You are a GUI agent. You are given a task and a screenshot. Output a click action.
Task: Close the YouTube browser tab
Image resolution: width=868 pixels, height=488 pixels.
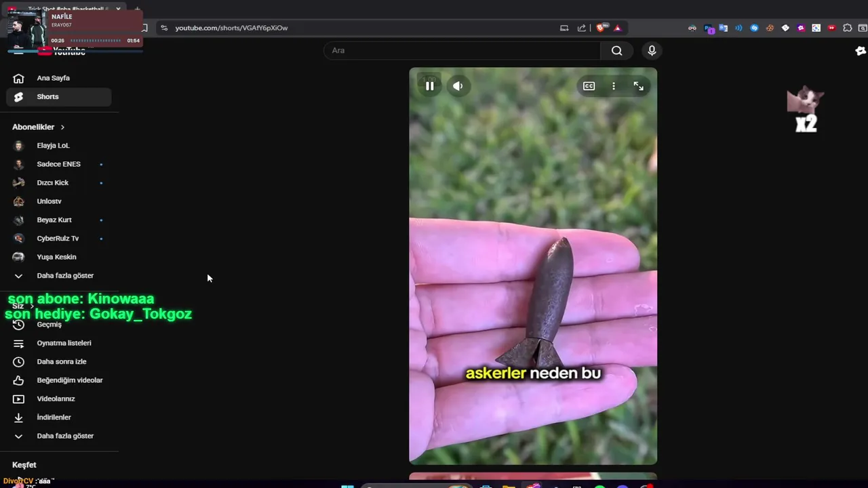(x=118, y=9)
